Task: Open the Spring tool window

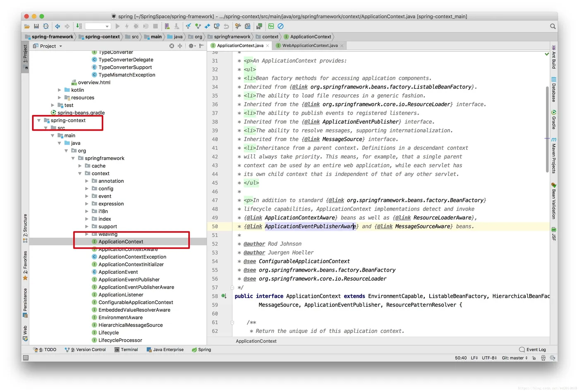Action: point(201,349)
